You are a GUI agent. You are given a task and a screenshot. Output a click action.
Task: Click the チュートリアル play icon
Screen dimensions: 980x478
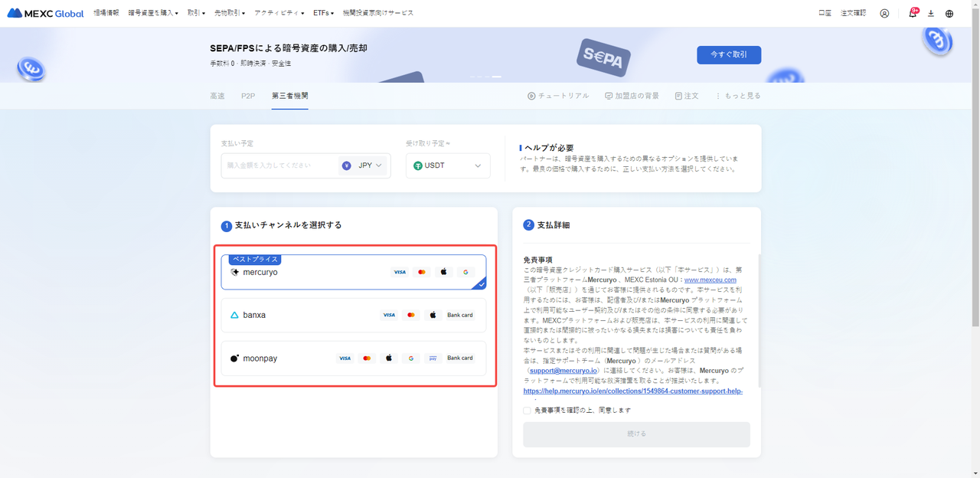click(x=531, y=97)
